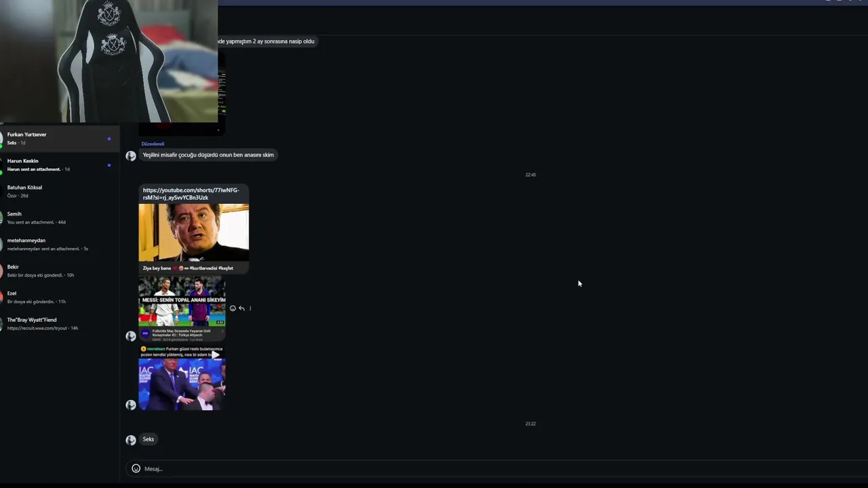Open the Bekir conversation

tap(60, 270)
